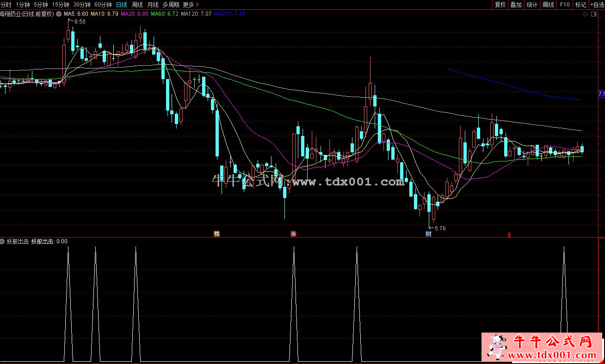Screen dimensions: 605x364
Task: Open the 统计 statistics tool
Action: click(532, 5)
